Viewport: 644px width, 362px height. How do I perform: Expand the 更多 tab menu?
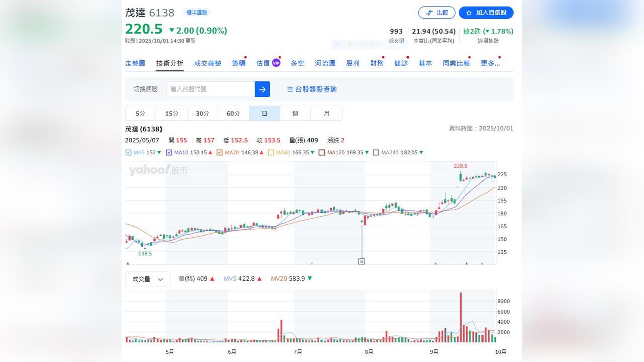point(490,63)
